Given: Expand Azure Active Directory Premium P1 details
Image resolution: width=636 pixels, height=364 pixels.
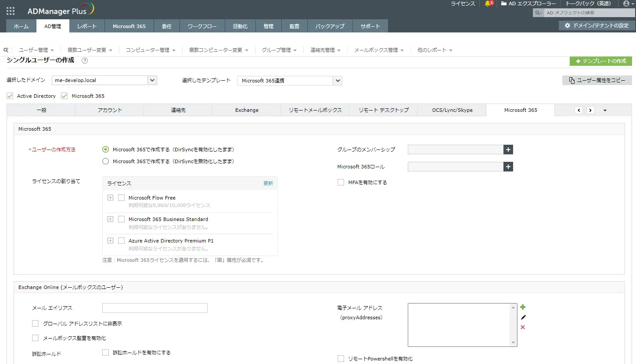Looking at the screenshot, I should [x=111, y=241].
